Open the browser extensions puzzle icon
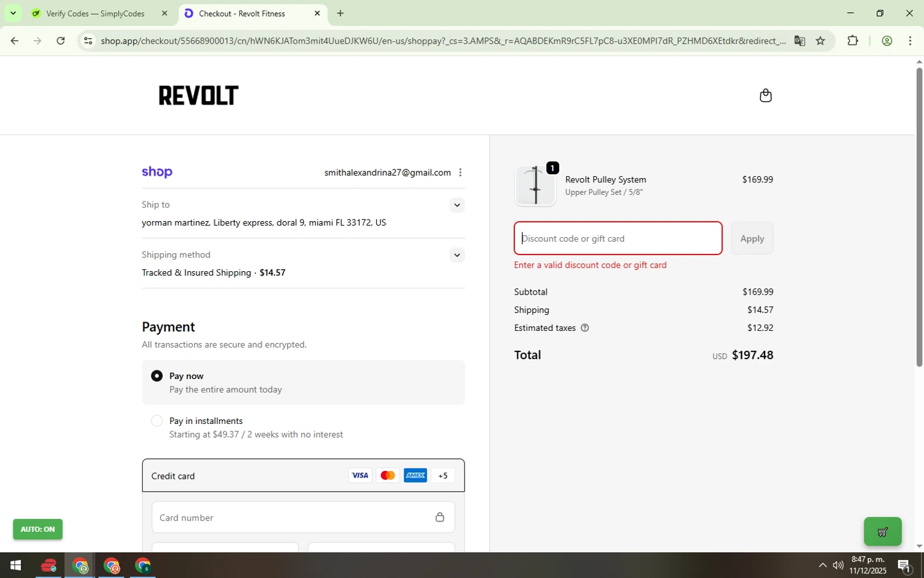The image size is (924, 578). 853,41
